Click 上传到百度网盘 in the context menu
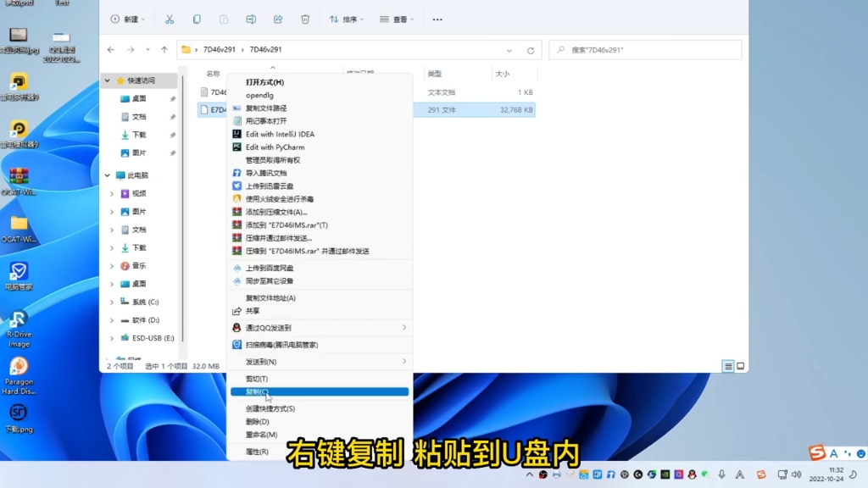The width and height of the screenshot is (868, 488). pyautogui.click(x=271, y=266)
